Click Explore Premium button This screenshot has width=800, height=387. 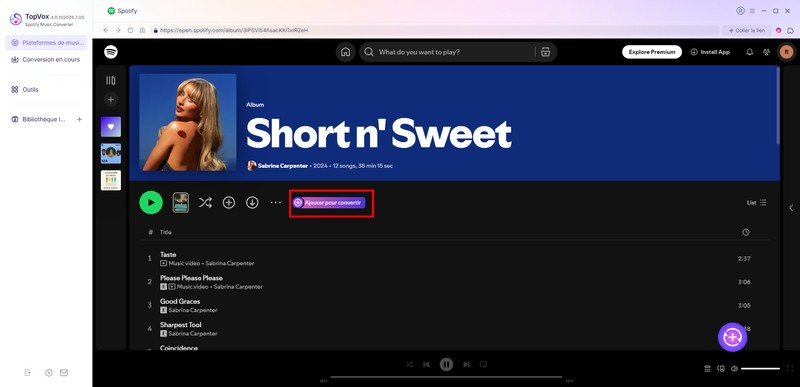[x=652, y=52]
